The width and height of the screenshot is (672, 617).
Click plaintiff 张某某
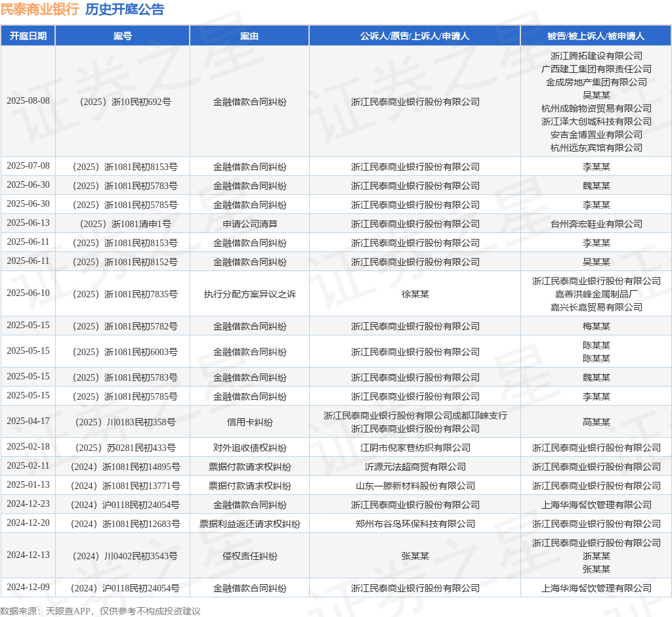point(415,556)
